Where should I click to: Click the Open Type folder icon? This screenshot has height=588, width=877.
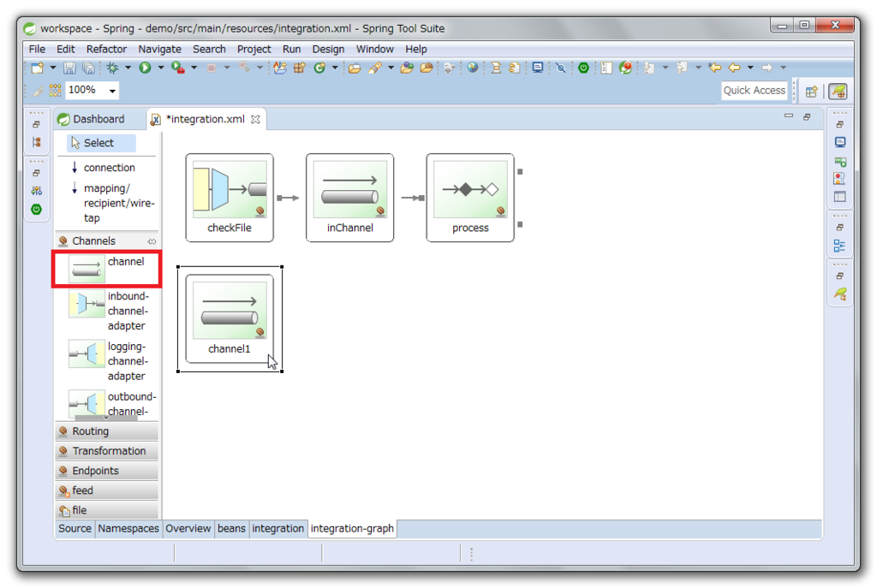[x=354, y=68]
